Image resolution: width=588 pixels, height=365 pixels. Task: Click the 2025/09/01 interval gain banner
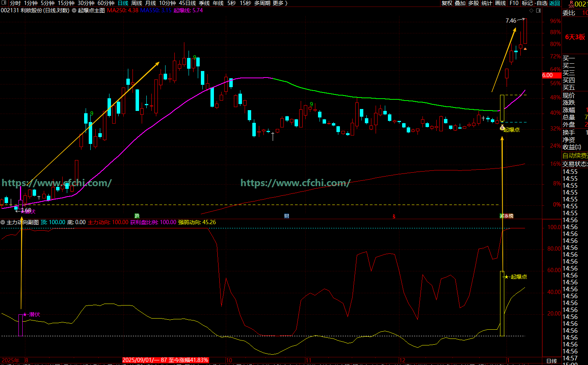click(166, 360)
